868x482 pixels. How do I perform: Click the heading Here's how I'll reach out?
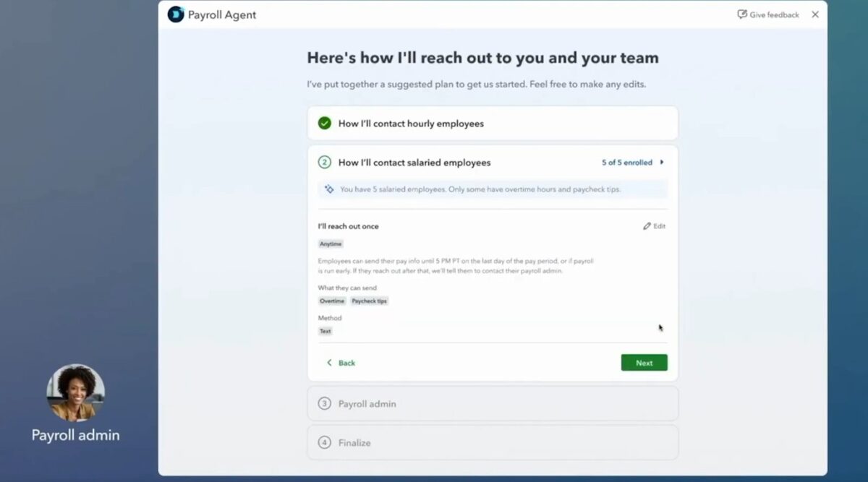[482, 58]
